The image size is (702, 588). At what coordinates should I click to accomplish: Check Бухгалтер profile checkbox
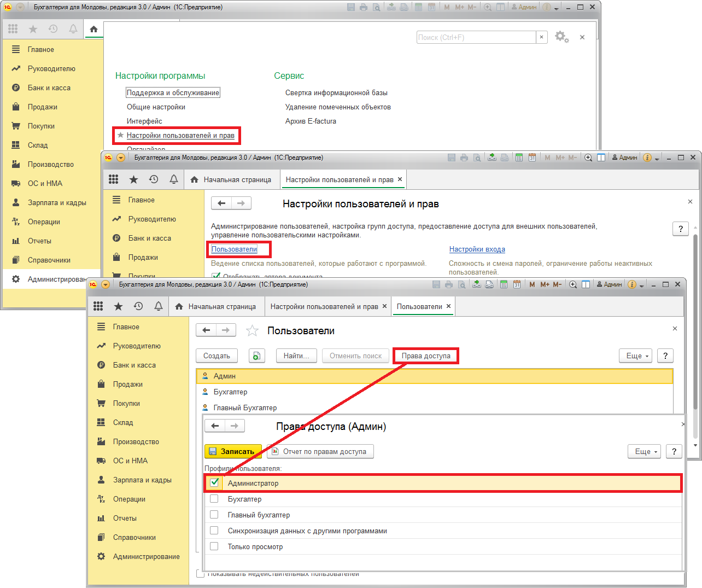click(x=214, y=499)
